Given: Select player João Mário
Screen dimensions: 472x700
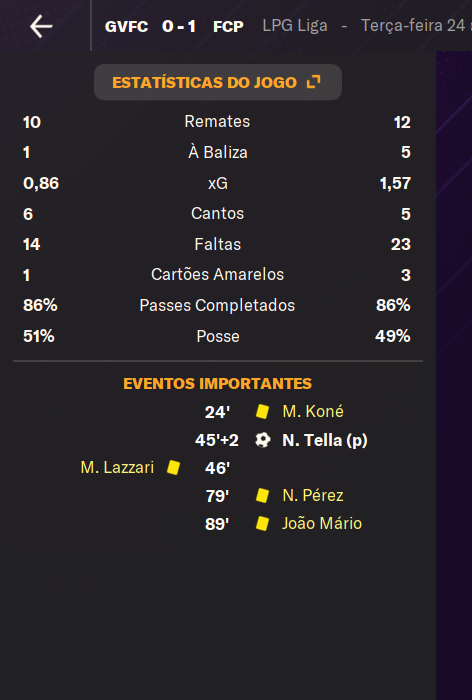Looking at the screenshot, I should (322, 523).
